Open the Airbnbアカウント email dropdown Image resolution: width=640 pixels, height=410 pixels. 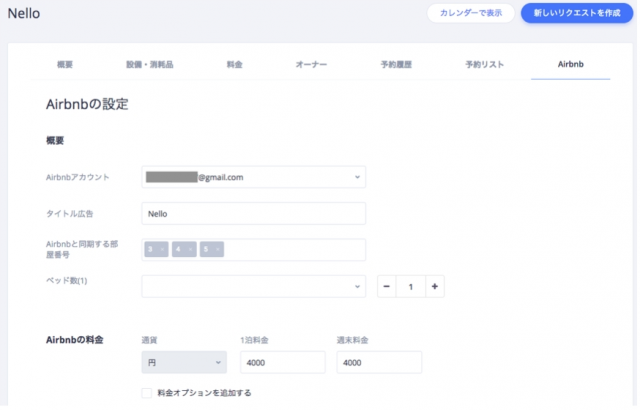pos(253,177)
